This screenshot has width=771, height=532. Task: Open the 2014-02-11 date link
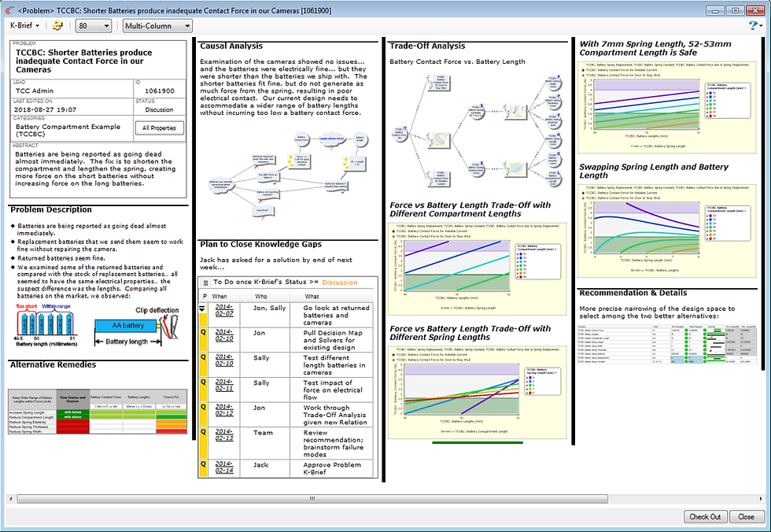pos(224,385)
